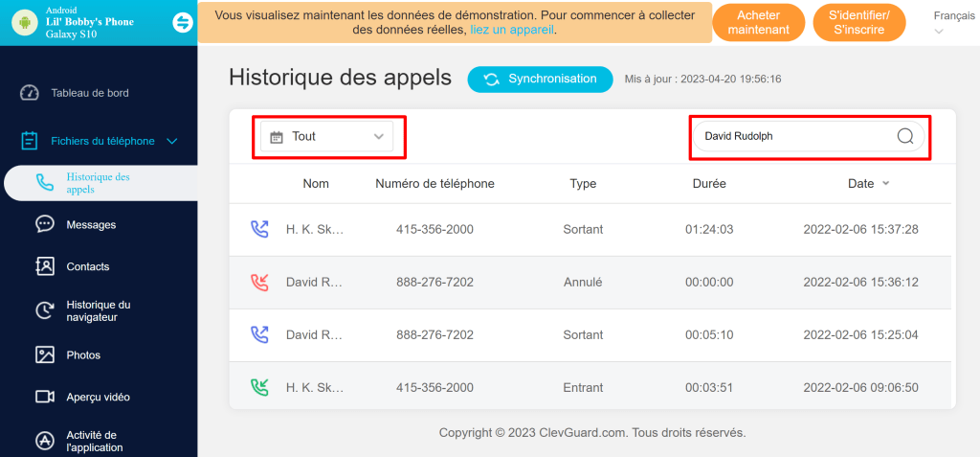
Task: Open Tableau de bord in sidebar
Action: [90, 93]
